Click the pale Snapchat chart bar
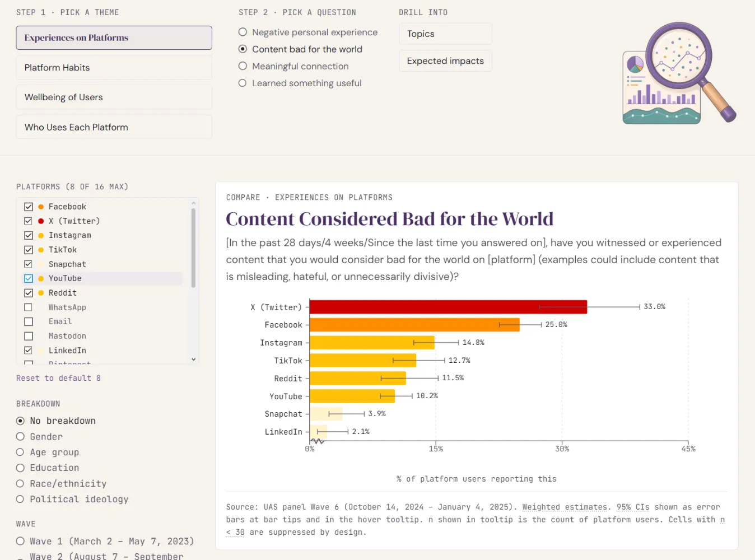Image resolution: width=755 pixels, height=560 pixels. (x=326, y=414)
